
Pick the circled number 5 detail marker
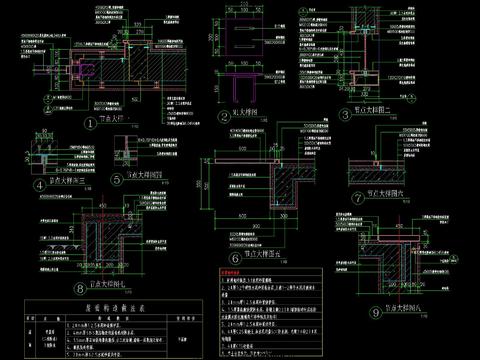pyautogui.click(x=117, y=180)
